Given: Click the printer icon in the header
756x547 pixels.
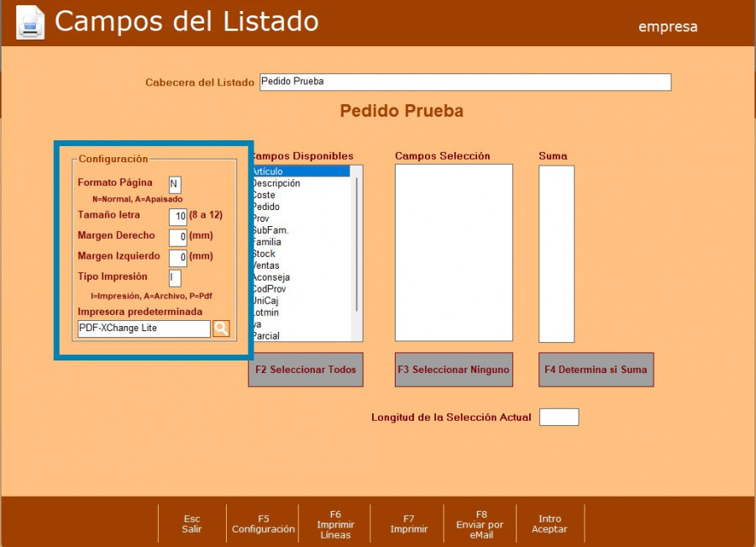Looking at the screenshot, I should 30,23.
